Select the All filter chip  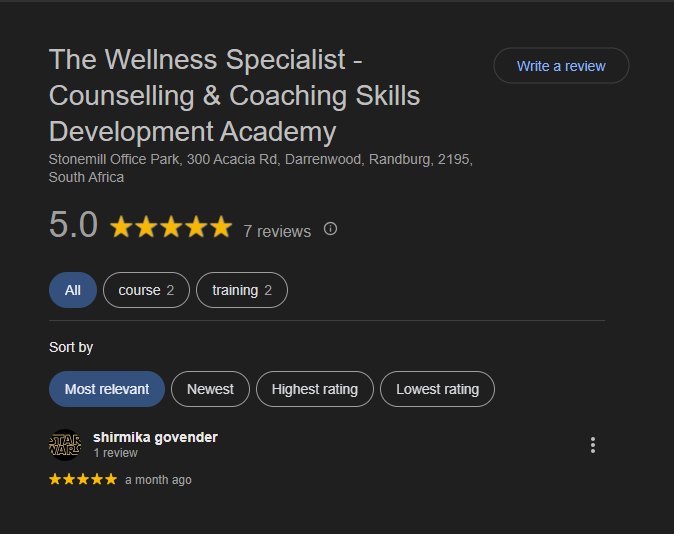73,290
